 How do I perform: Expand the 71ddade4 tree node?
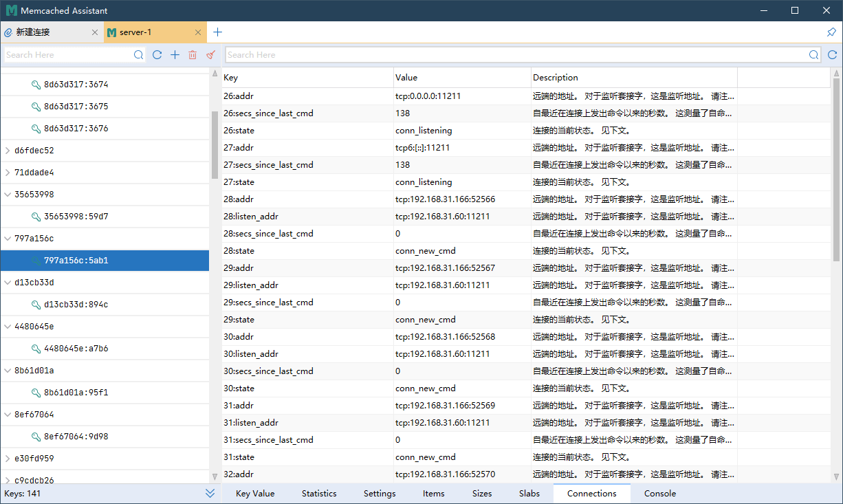coord(7,173)
